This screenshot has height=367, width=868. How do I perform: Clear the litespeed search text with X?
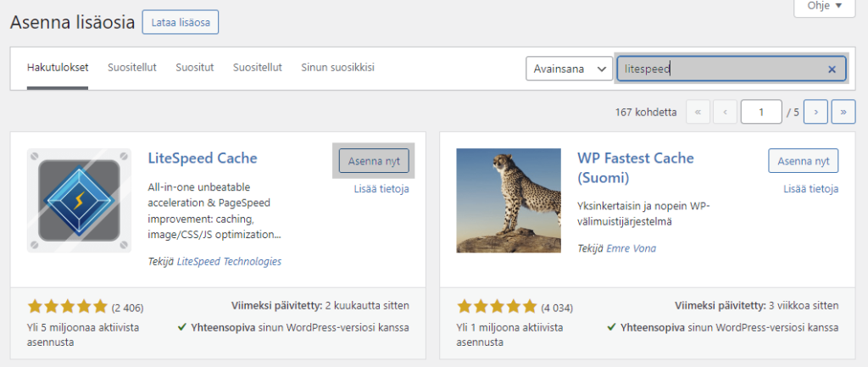pos(832,70)
